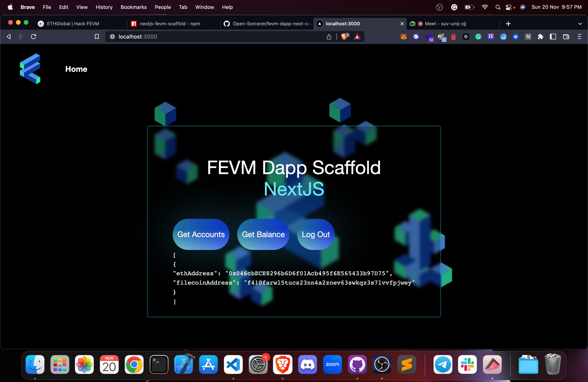Select the Get Balance button
The image size is (588, 382).
tap(263, 234)
